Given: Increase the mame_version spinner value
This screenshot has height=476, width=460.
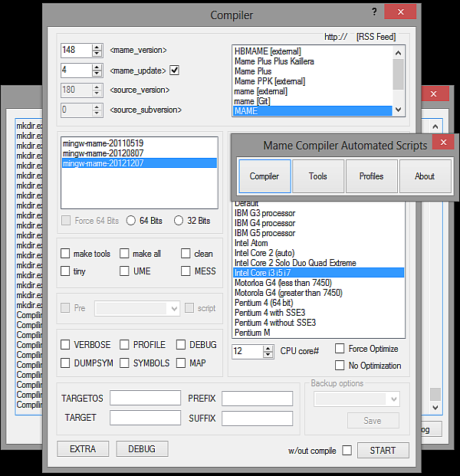Looking at the screenshot, I should pyautogui.click(x=97, y=48).
